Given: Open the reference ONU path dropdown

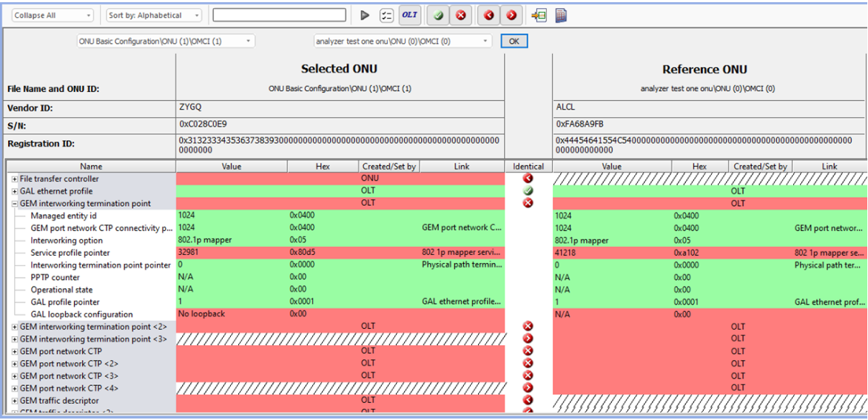Looking at the screenshot, I should point(403,41).
